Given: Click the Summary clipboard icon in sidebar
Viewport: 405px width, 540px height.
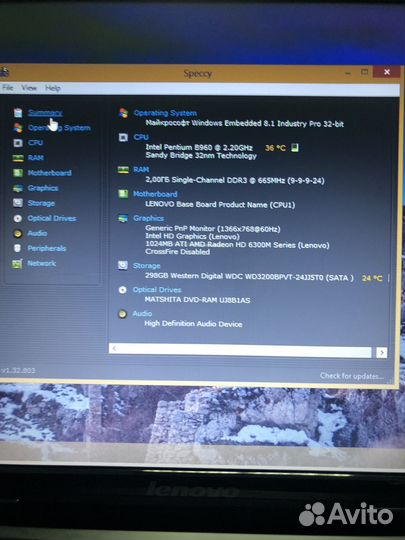Looking at the screenshot, I should pos(18,113).
